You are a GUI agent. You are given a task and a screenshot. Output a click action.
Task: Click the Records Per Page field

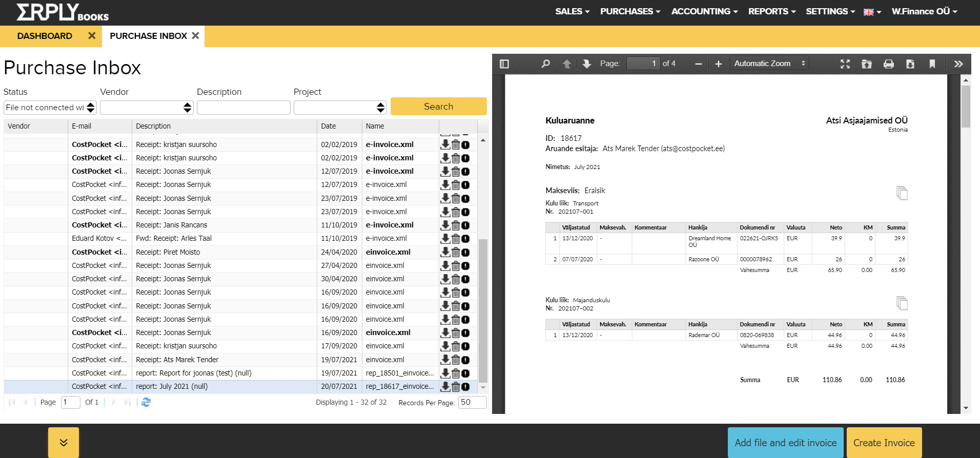(x=472, y=402)
